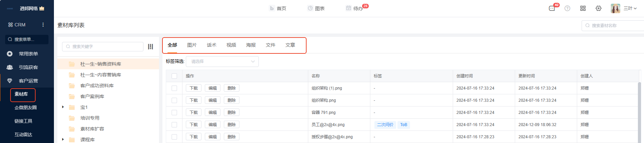644x143 pixels.
Task: Select the checkbox for 员工@2x@4x.png row
Action: point(174,125)
